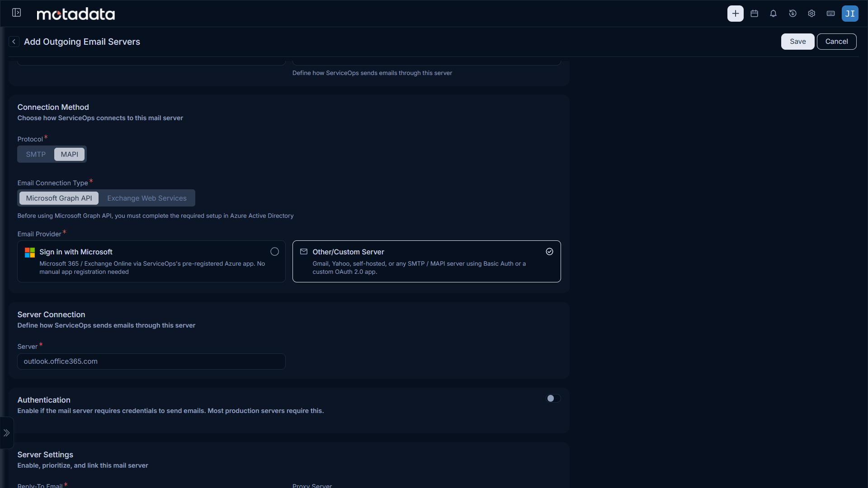
Task: Choose Microsoft Graph API connection type
Action: click(59, 198)
